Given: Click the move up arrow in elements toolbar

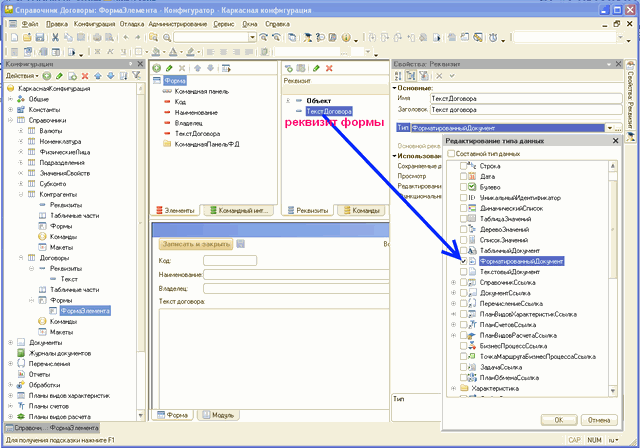Looking at the screenshot, I should coord(198,69).
